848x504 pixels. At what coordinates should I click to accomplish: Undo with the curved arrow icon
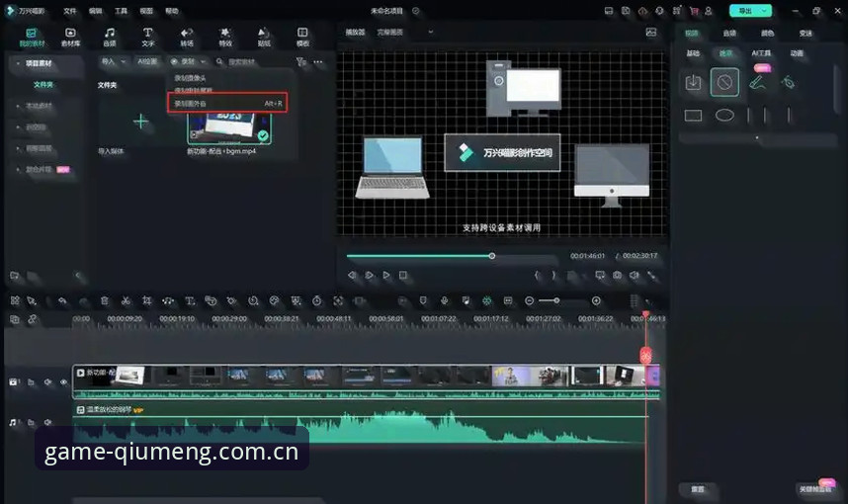[62, 300]
